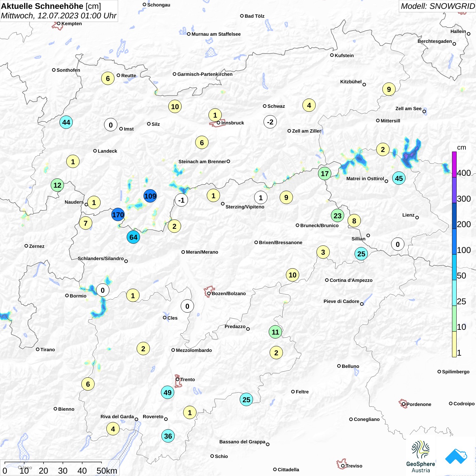
Task: Click the 50km scale bar label
Action: (107, 471)
